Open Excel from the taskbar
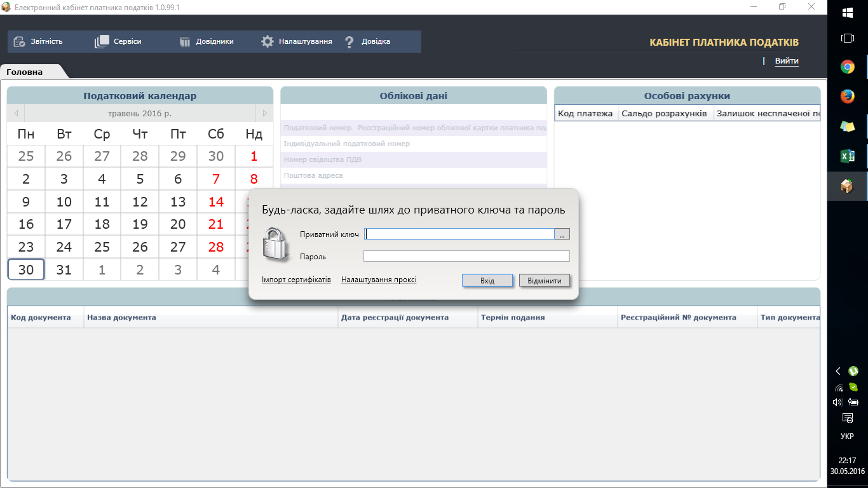 pyautogui.click(x=847, y=156)
